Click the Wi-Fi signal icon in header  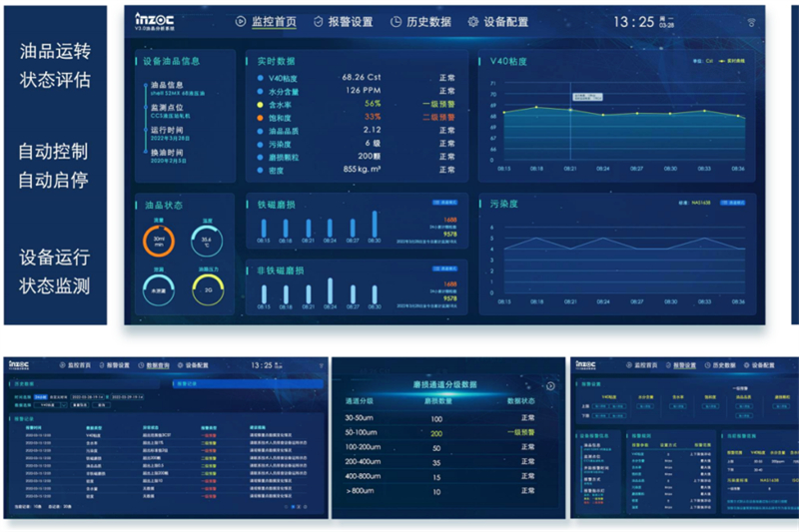[x=751, y=22]
